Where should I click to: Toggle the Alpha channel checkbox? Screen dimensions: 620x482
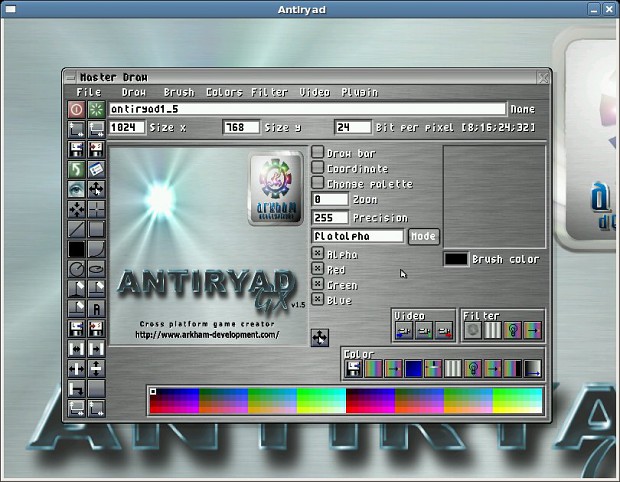tap(318, 253)
